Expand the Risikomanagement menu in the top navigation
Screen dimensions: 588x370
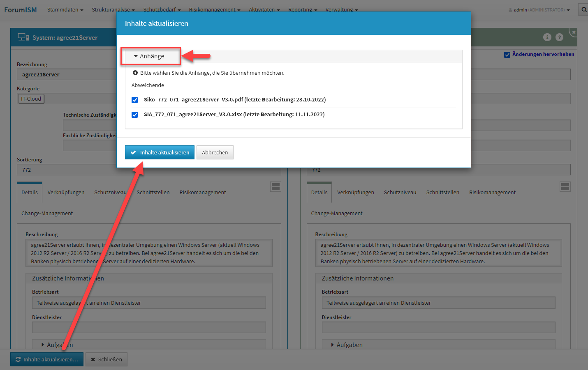(x=215, y=9)
